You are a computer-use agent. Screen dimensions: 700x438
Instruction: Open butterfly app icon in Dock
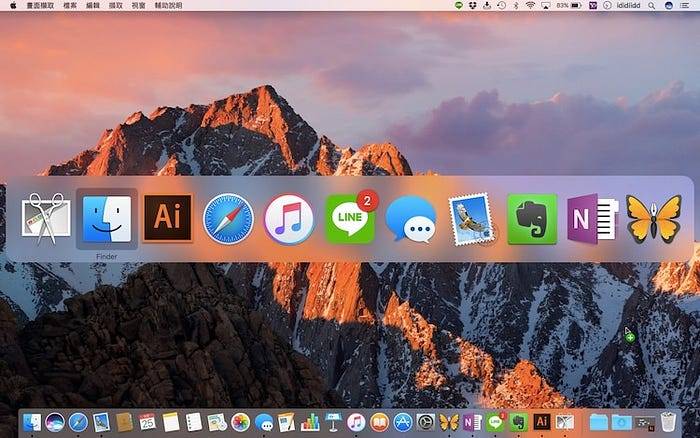pos(449,422)
